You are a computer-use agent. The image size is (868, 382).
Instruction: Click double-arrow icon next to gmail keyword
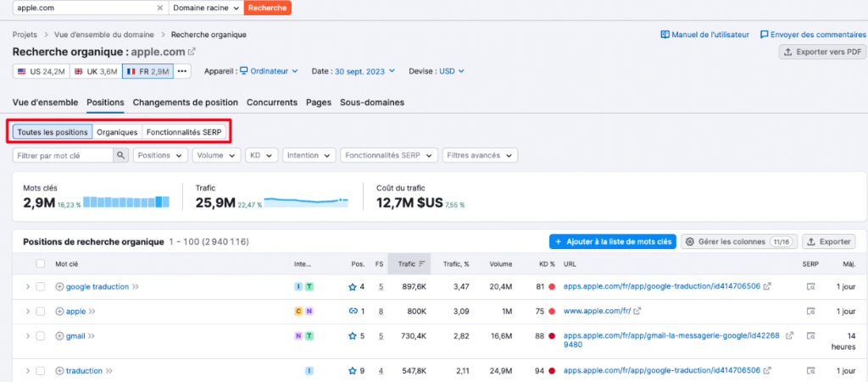click(92, 335)
